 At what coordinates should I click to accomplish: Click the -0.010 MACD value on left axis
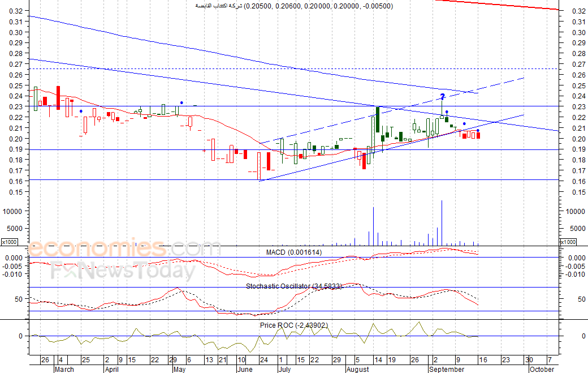[14, 275]
